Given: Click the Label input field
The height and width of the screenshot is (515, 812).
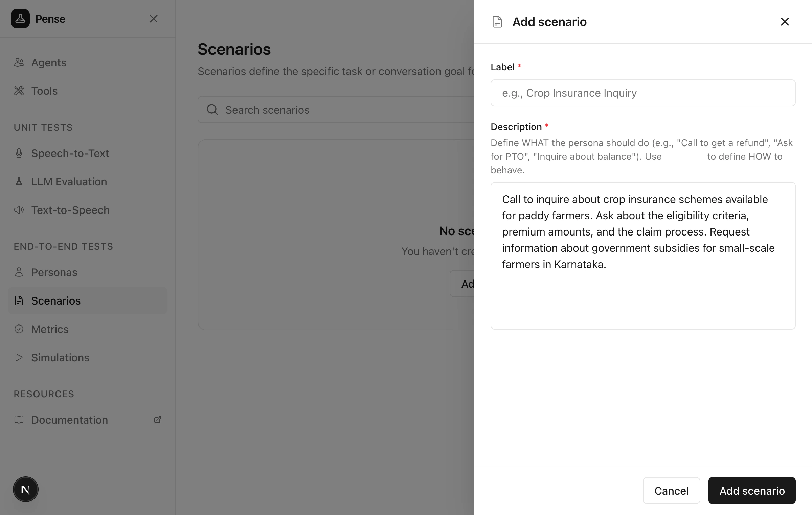Looking at the screenshot, I should click(x=642, y=93).
